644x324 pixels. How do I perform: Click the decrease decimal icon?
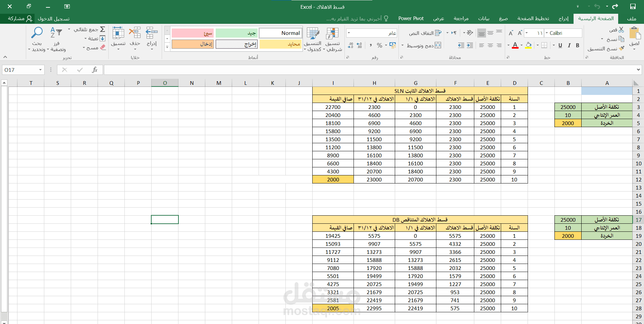click(x=351, y=45)
